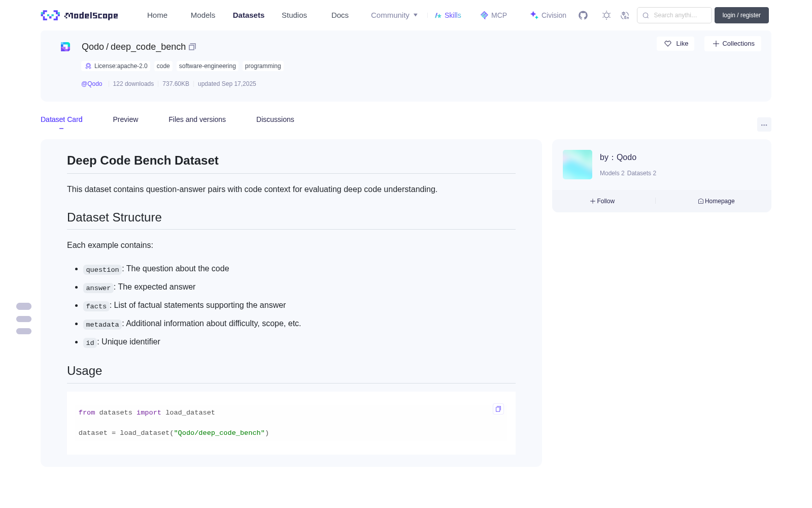
Task: Click the 'updated Sep 17,2025' text
Action: (227, 84)
